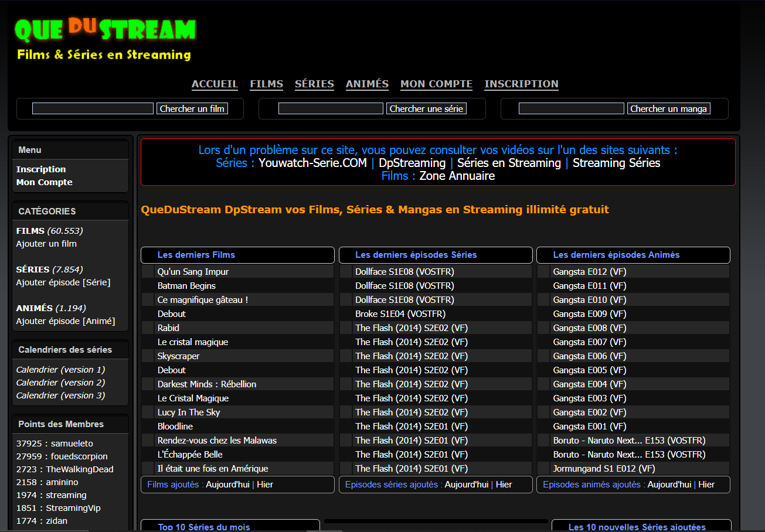Click member 'samueleto' in Points des Membres
765x532 pixels.
pos(72,444)
